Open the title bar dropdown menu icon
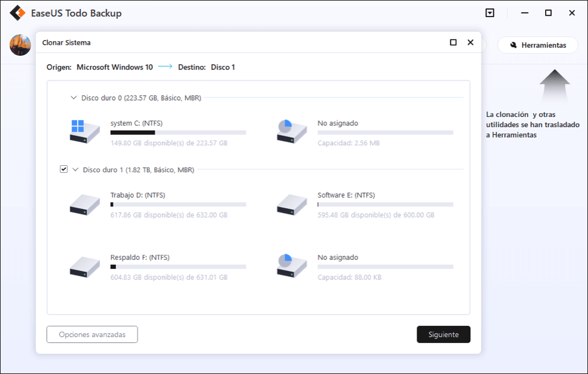The height and width of the screenshot is (374, 588). (x=490, y=13)
